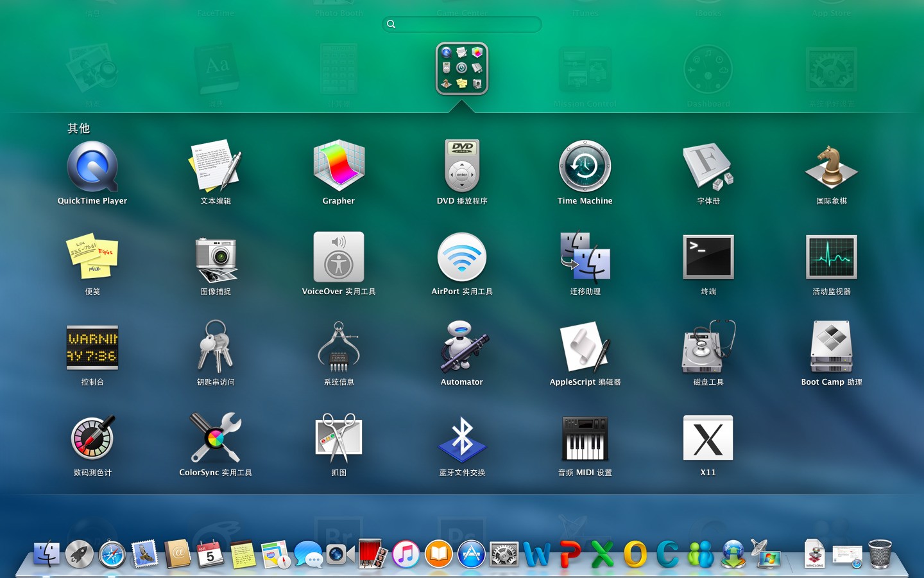Launch AirPort 实用工具
This screenshot has width=924, height=578.
[x=462, y=258]
